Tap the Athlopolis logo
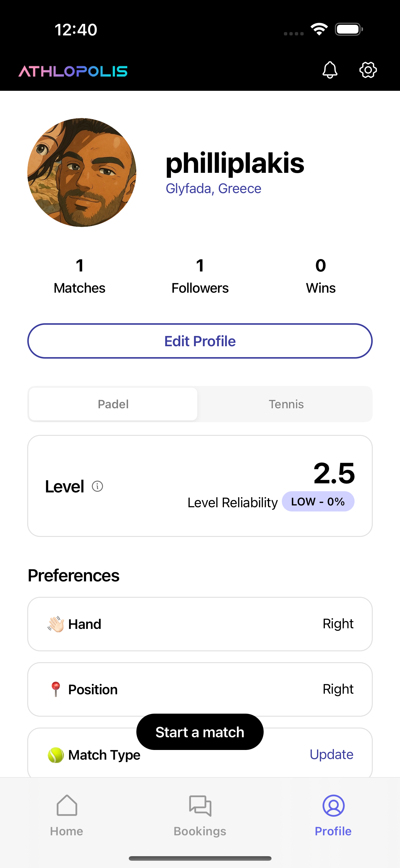The width and height of the screenshot is (400, 868). [73, 71]
